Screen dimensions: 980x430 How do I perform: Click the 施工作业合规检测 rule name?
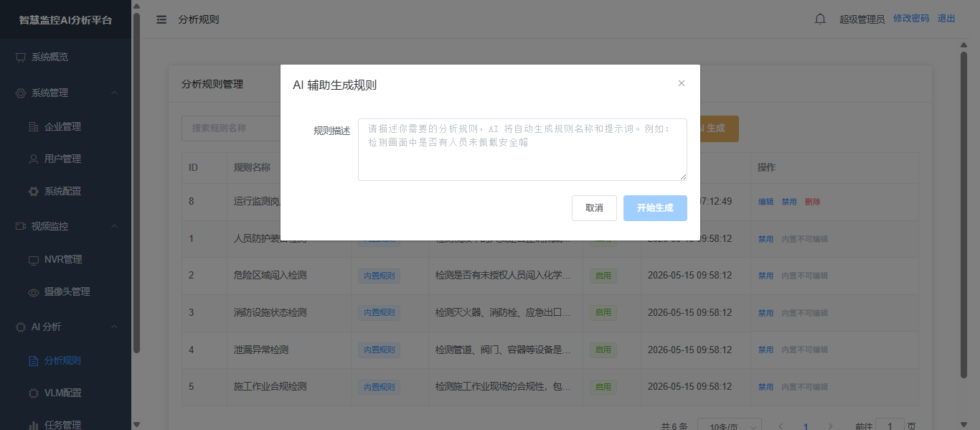click(270, 387)
